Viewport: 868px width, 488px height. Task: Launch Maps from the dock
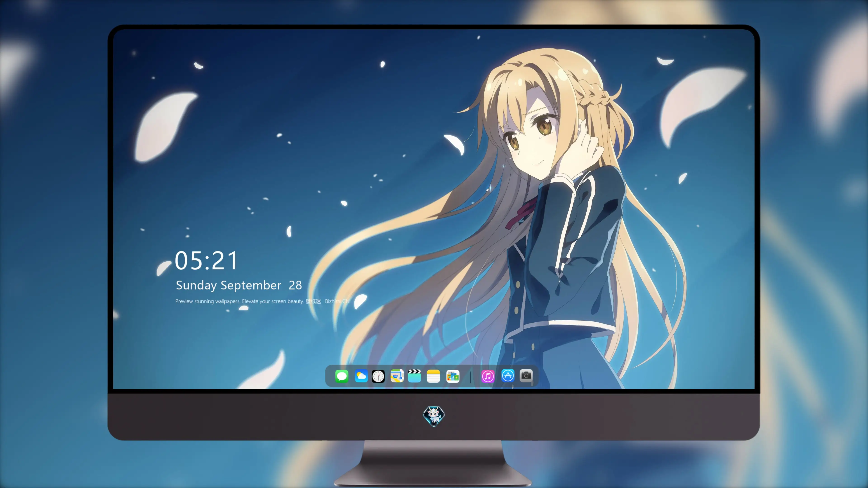point(397,376)
